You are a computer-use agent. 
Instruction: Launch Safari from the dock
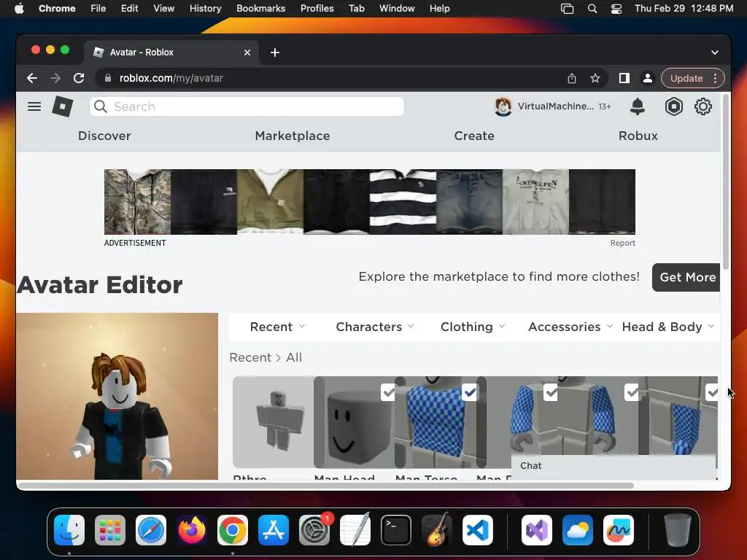coord(151,530)
